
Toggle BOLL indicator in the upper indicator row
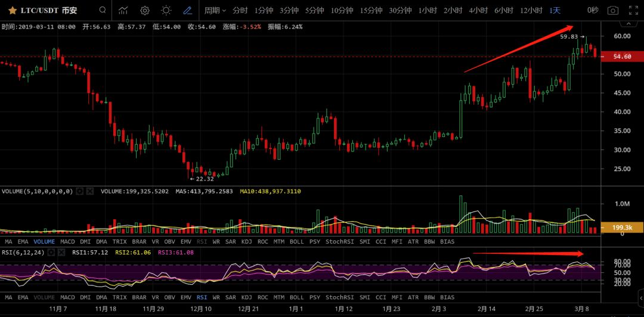click(296, 241)
